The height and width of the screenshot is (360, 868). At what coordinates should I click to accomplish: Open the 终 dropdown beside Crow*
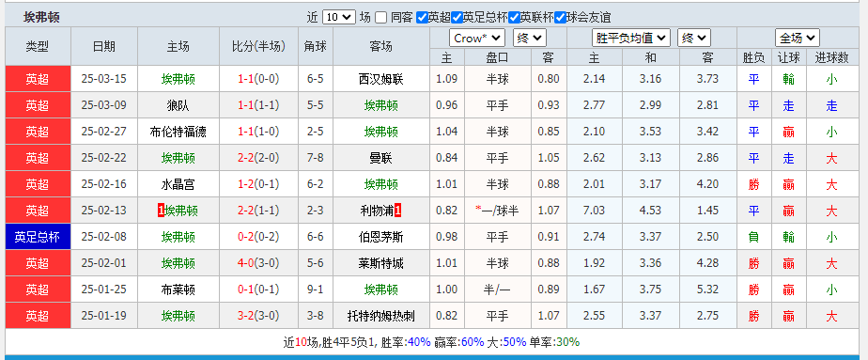(x=530, y=39)
